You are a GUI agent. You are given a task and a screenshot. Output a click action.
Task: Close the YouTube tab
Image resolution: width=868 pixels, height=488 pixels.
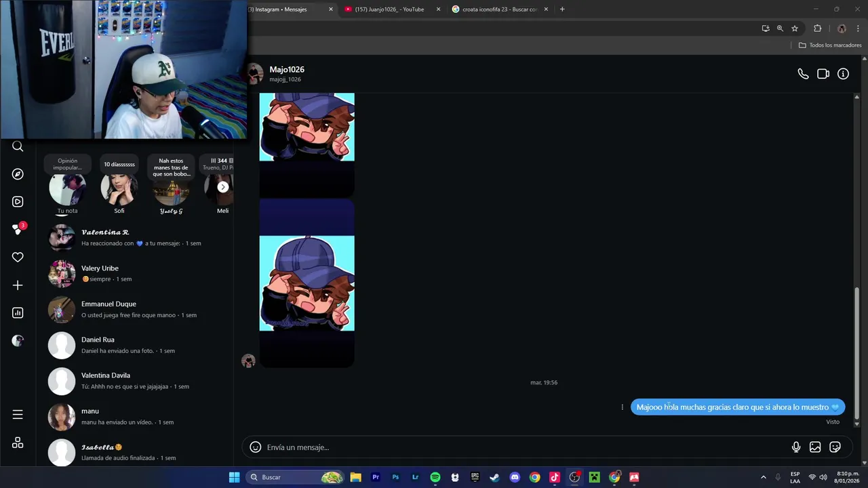[438, 9]
